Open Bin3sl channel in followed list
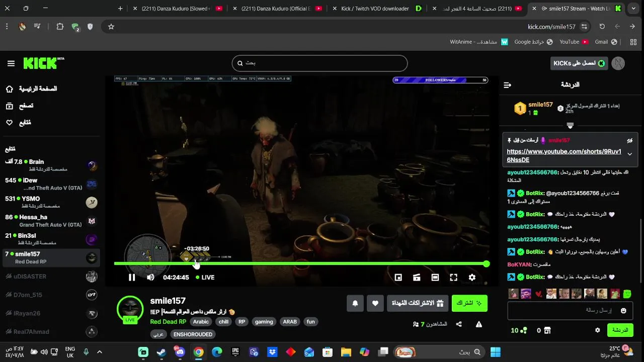The width and height of the screenshot is (644, 362). (50, 239)
